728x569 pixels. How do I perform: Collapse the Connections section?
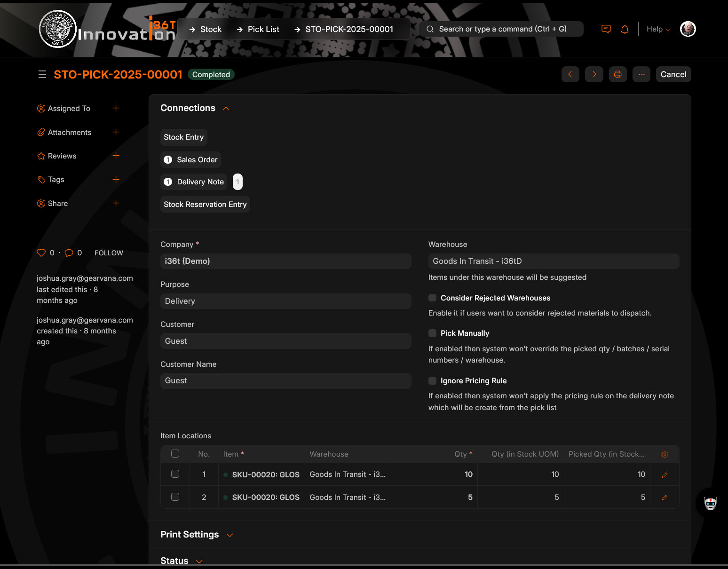(226, 108)
